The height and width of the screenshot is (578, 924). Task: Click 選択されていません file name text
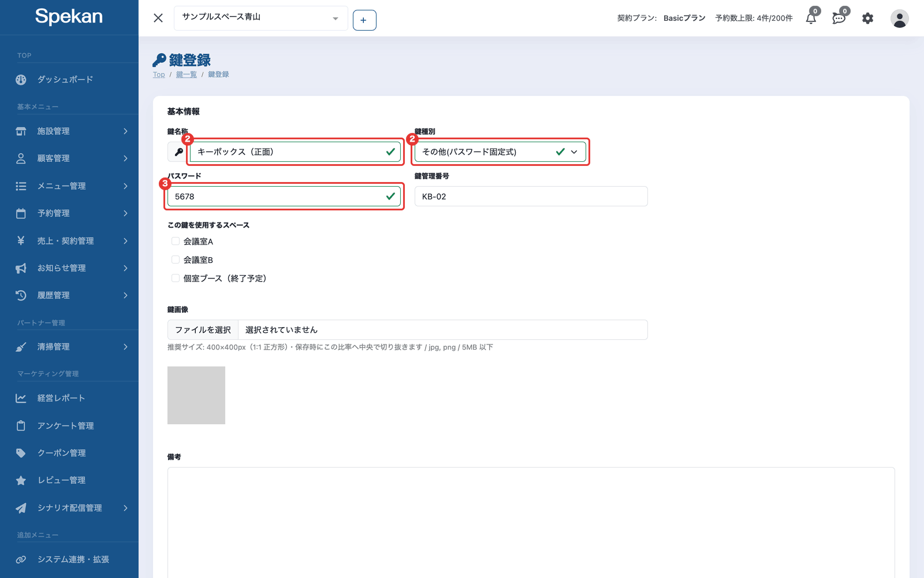coord(281,329)
